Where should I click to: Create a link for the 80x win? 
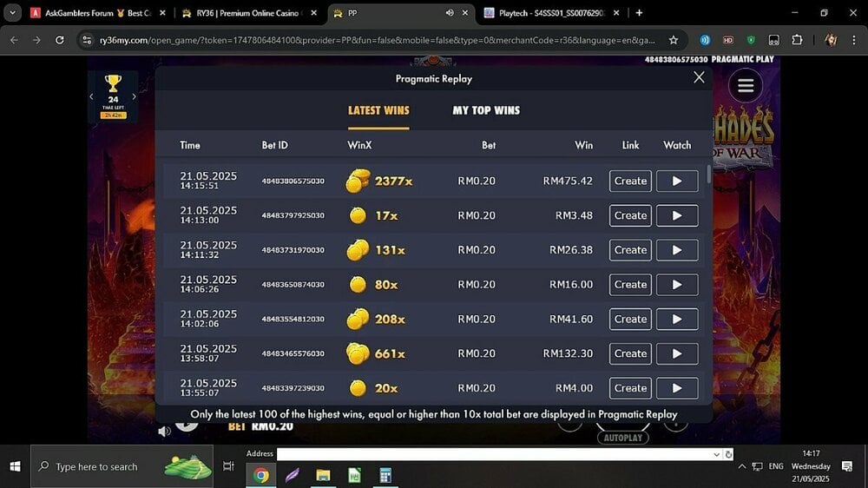[x=630, y=284]
